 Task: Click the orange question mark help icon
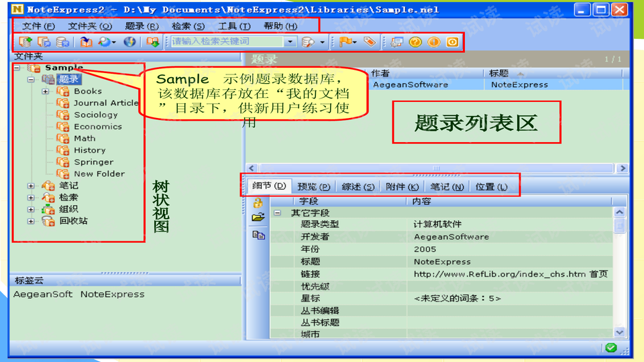click(415, 42)
